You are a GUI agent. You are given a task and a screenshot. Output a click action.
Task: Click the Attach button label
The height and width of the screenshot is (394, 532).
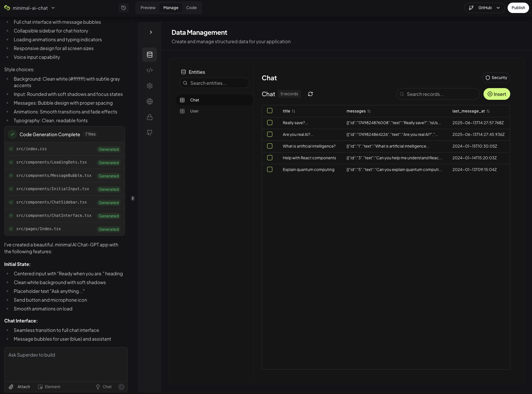[x=24, y=387]
